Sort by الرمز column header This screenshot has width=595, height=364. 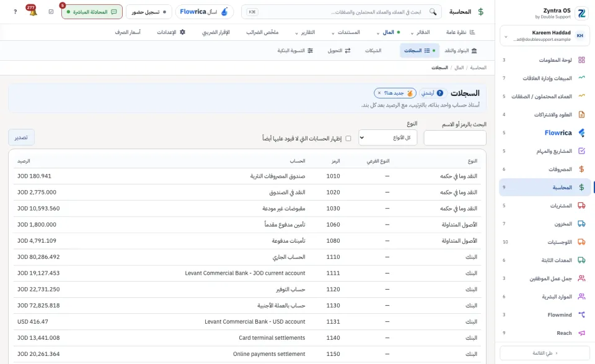coord(336,161)
